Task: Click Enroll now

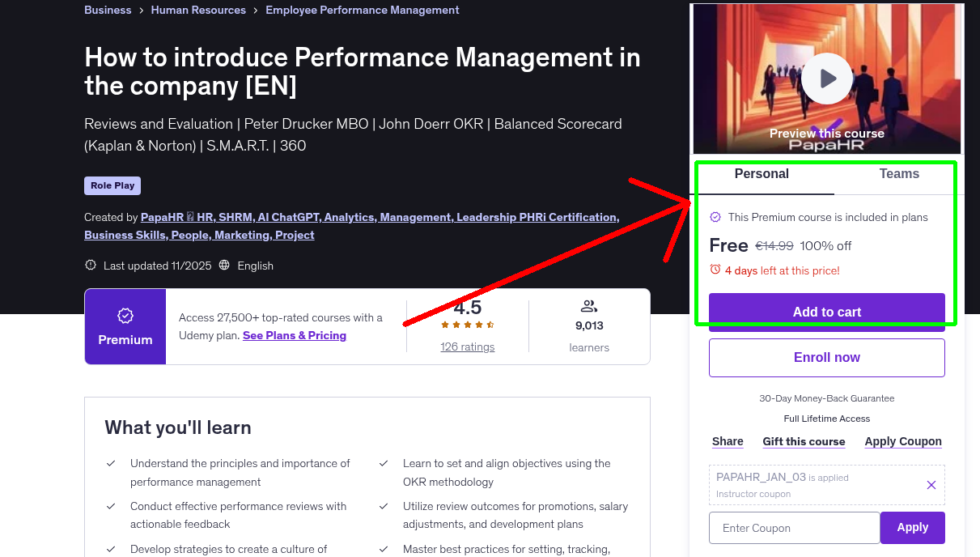Action: pyautogui.click(x=826, y=357)
